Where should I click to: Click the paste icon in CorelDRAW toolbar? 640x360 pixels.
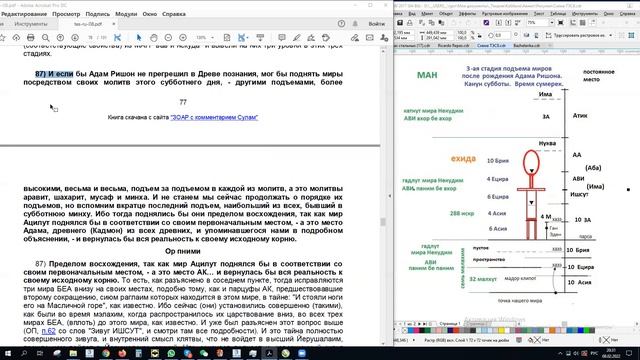coord(441,23)
